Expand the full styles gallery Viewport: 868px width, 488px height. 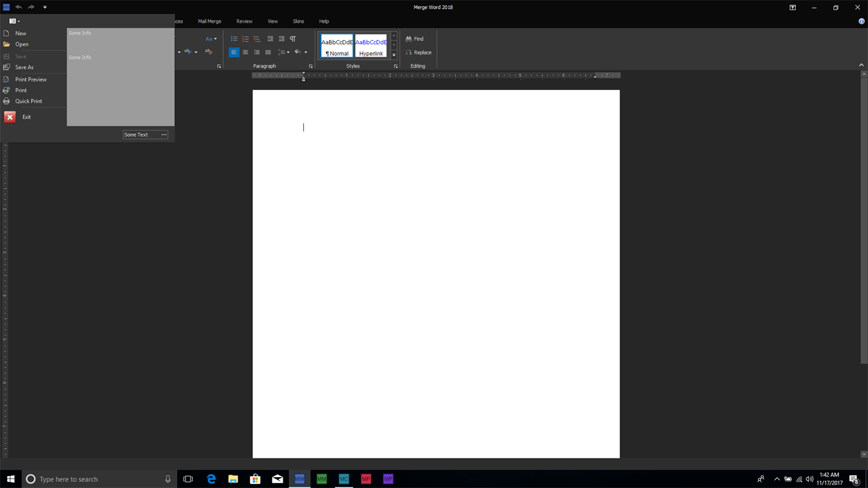coord(394,55)
